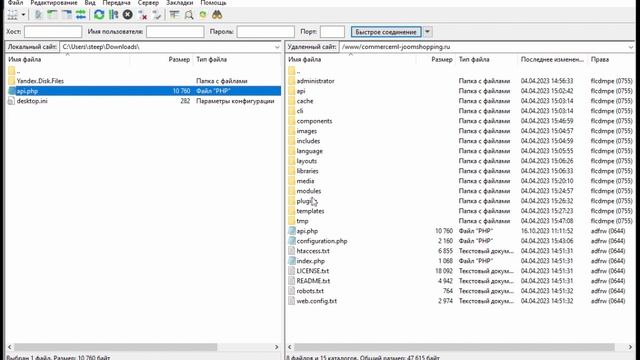Cancel the current operation
This screenshot has width=640, height=360.
pos(128,15)
